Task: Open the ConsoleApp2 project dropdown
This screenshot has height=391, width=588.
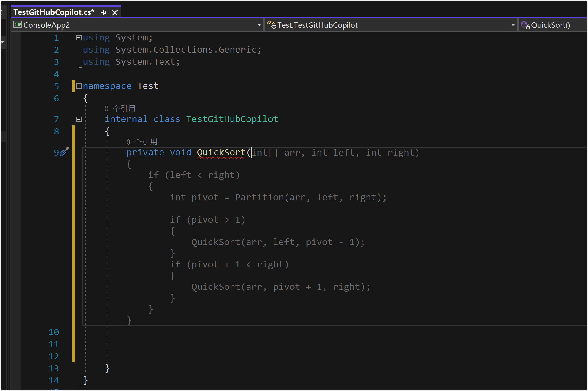Action: [x=259, y=25]
